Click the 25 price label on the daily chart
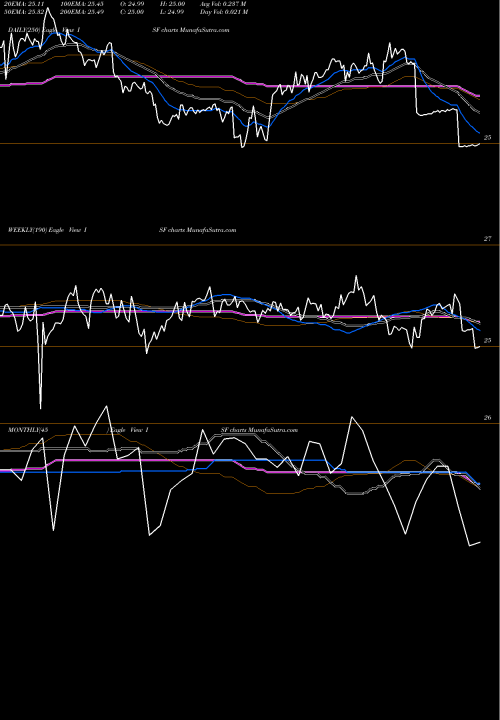500x720 pixels. [x=488, y=137]
